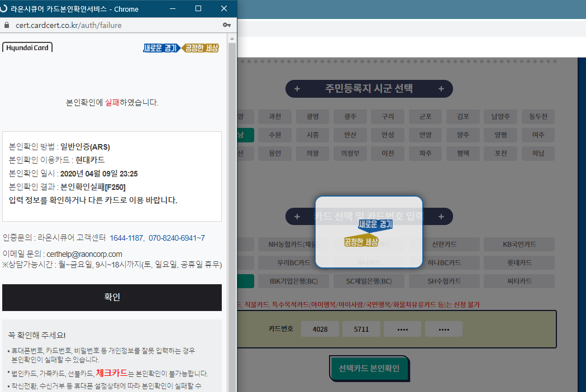
Task: Click the 확인 button in the popup
Action: click(x=112, y=298)
